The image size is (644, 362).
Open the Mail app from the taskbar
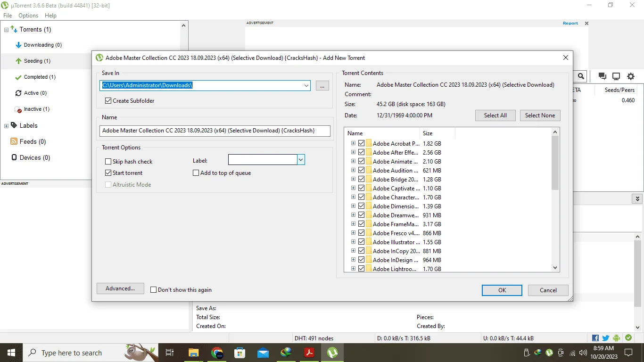(x=263, y=353)
